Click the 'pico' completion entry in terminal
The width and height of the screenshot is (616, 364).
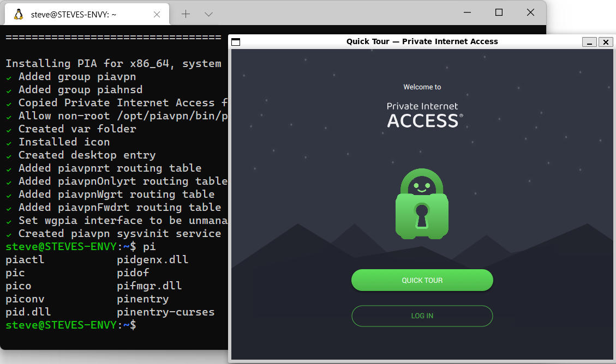tap(19, 286)
